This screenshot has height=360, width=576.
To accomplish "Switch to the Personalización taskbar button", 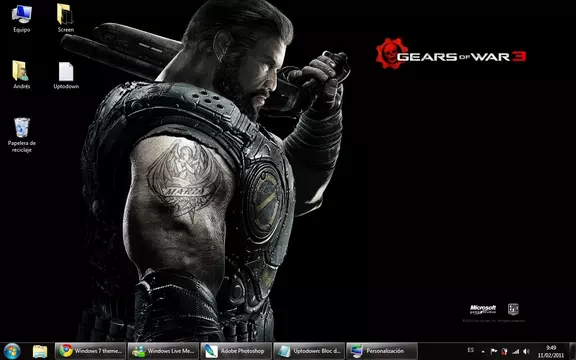I will point(382,351).
